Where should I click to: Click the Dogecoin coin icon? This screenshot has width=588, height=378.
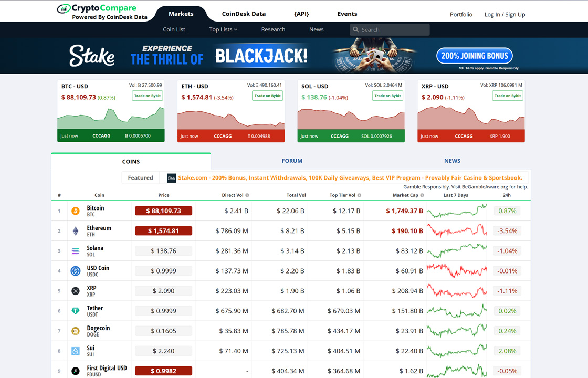click(76, 331)
